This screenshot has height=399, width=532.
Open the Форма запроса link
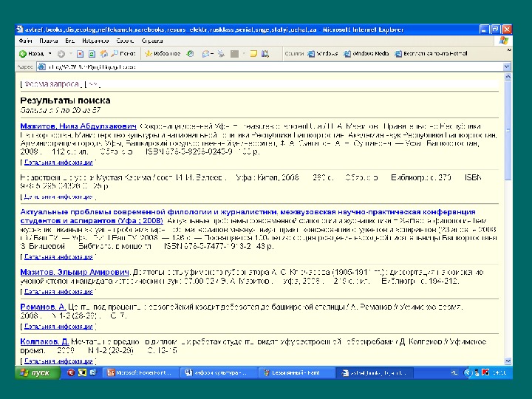tap(51, 84)
